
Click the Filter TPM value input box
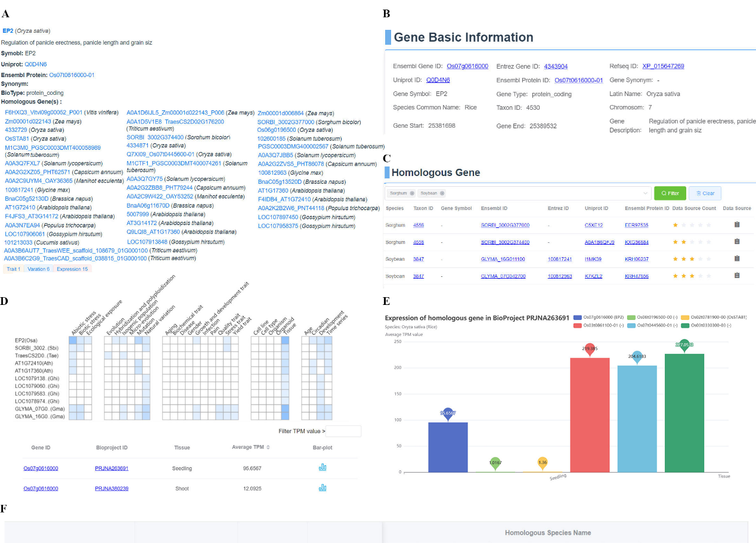343,431
